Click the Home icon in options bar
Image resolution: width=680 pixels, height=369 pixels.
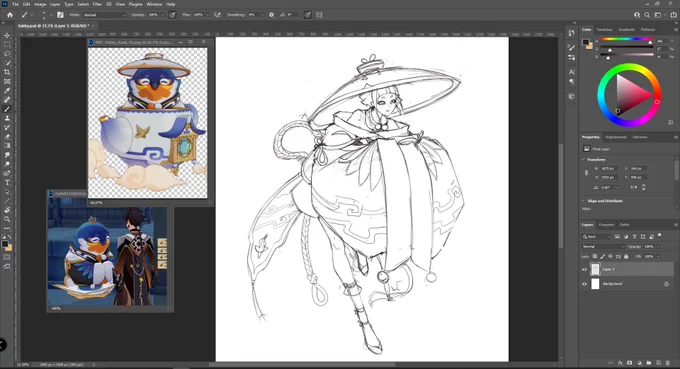pyautogui.click(x=10, y=15)
